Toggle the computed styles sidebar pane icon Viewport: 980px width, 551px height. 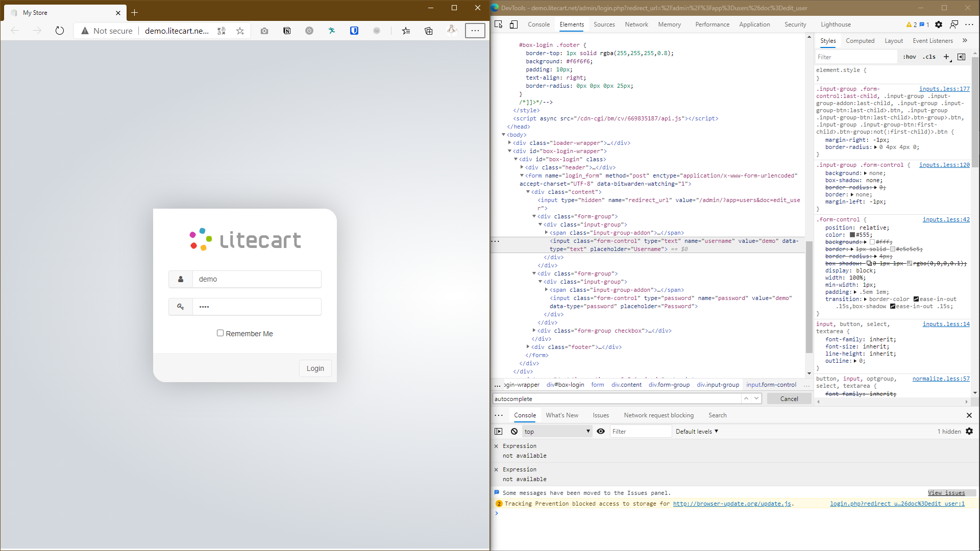point(962,57)
